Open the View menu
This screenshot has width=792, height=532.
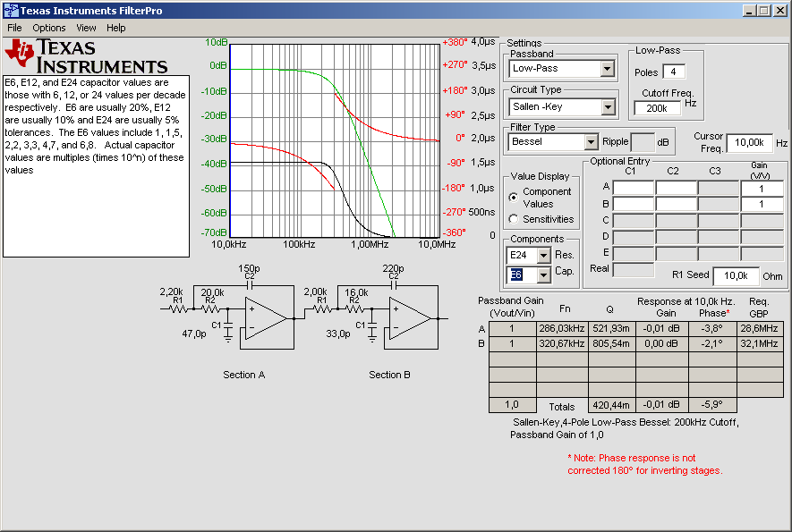click(x=86, y=28)
